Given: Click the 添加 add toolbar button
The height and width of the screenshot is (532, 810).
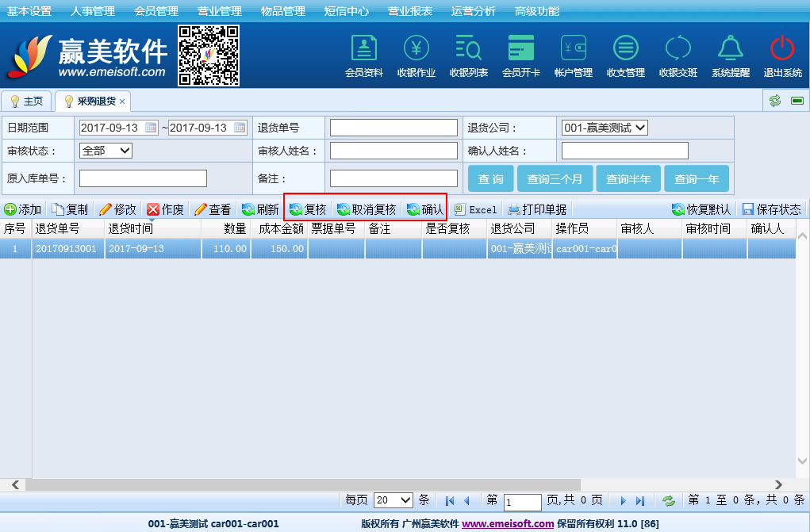Looking at the screenshot, I should click(22, 209).
